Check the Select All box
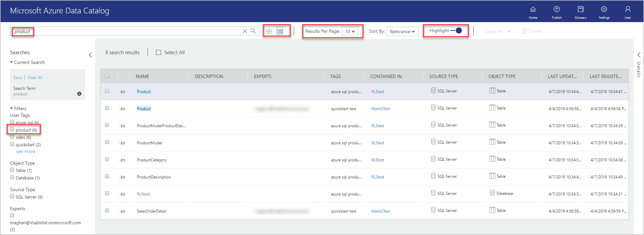Viewport: 644px width, 235px height. tap(159, 52)
